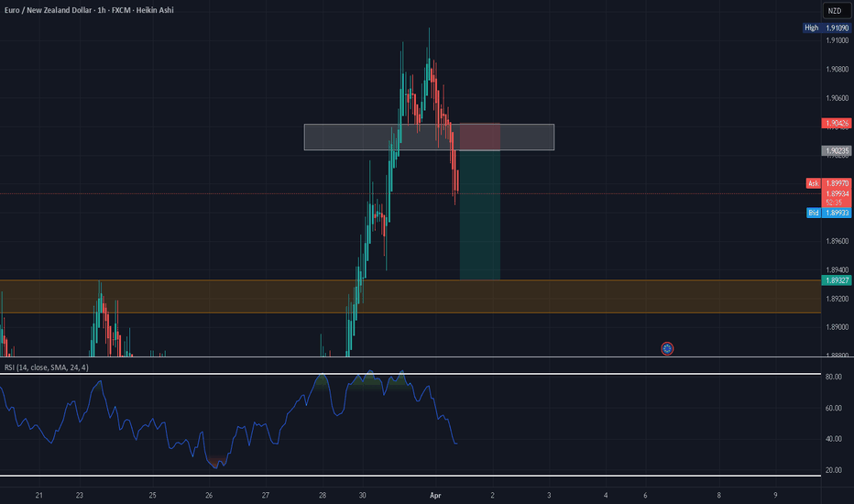Click the 1.91000 price axis label
The width and height of the screenshot is (854, 504).
point(838,40)
